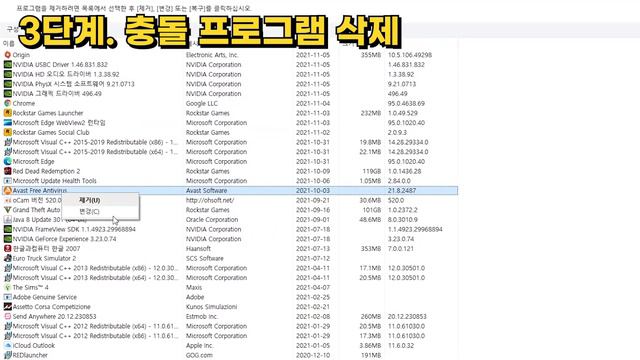The width and height of the screenshot is (640, 360).
Task: Click the Grand Theft Auto icon
Action: click(x=7, y=210)
